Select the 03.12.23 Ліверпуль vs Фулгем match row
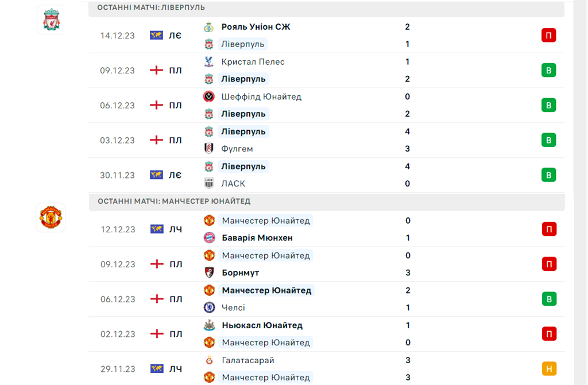The image size is (588, 385). click(x=322, y=140)
